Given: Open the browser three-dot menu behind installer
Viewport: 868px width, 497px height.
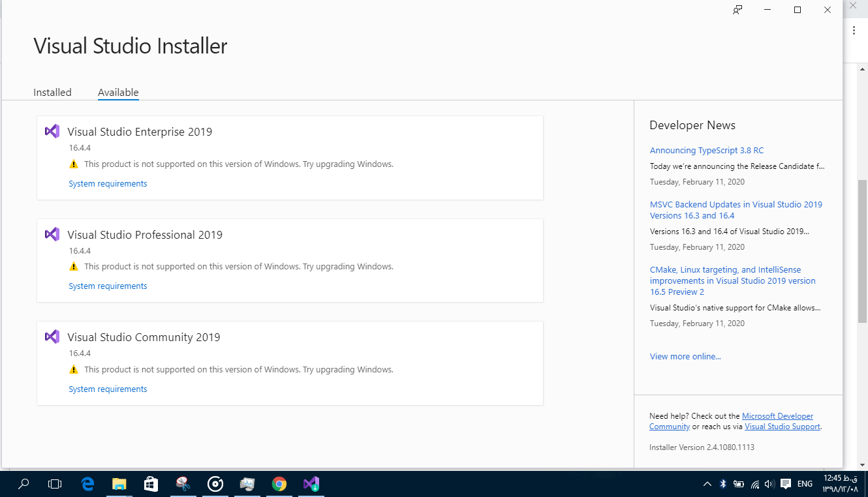Looking at the screenshot, I should [854, 30].
